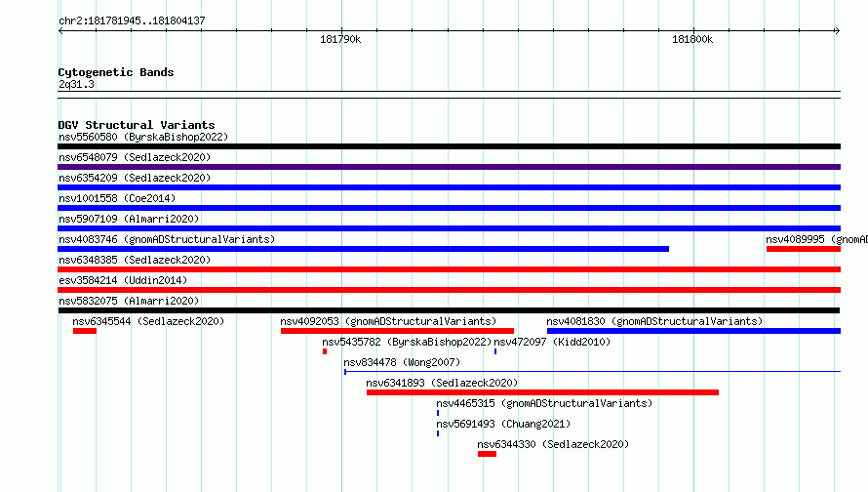Select the black bar under nsv5560580
This screenshot has height=492, width=868.
coord(449,146)
